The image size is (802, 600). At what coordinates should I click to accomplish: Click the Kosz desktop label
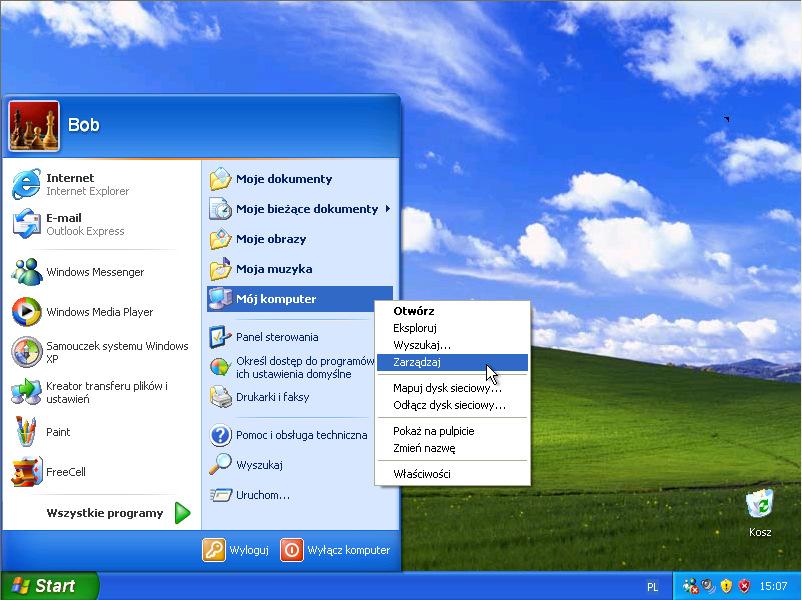click(x=760, y=532)
